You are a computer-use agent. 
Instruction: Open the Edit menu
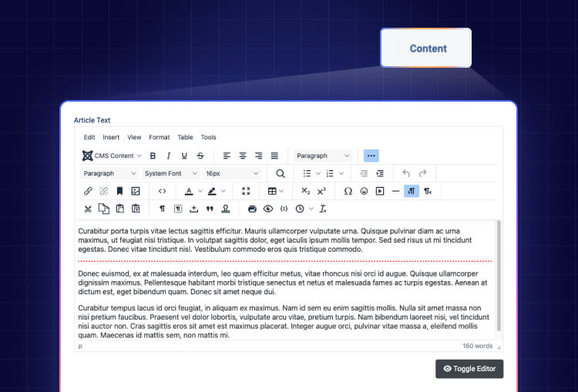pyautogui.click(x=89, y=137)
